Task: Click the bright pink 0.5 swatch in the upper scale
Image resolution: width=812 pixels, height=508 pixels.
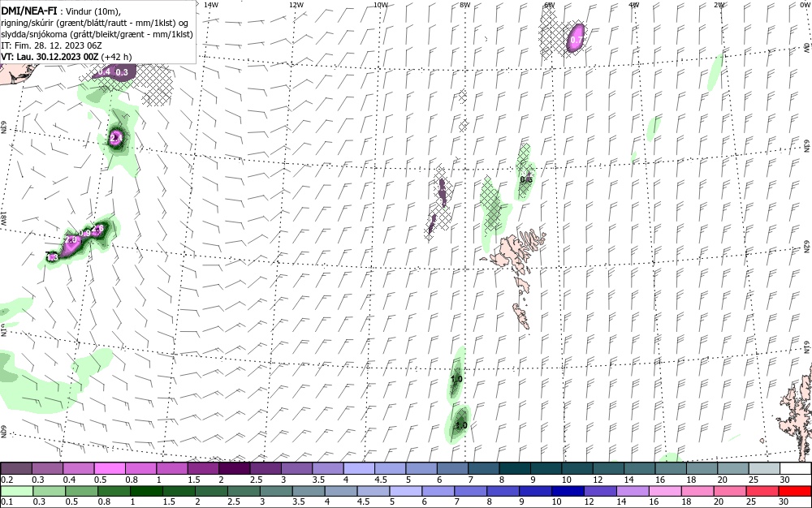Action: 110,468
